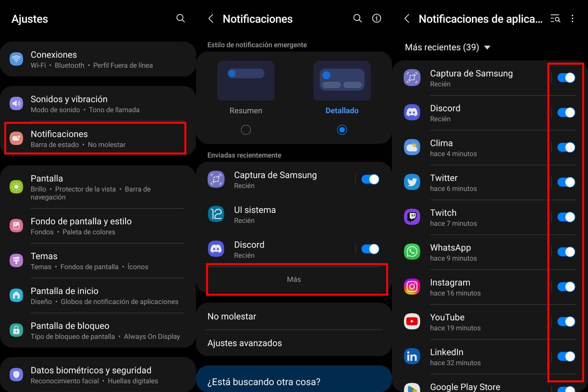Open search in Ajustes
This screenshot has height=392, width=588.
[181, 18]
